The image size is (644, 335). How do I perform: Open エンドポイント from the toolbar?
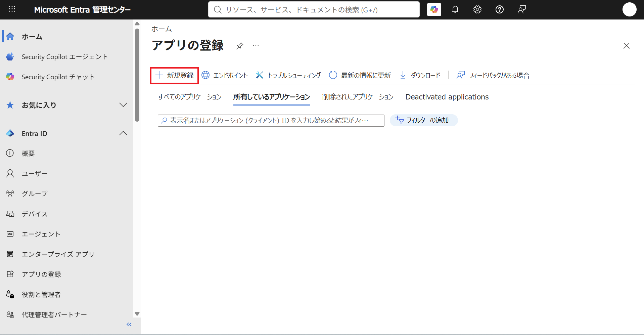pos(225,75)
